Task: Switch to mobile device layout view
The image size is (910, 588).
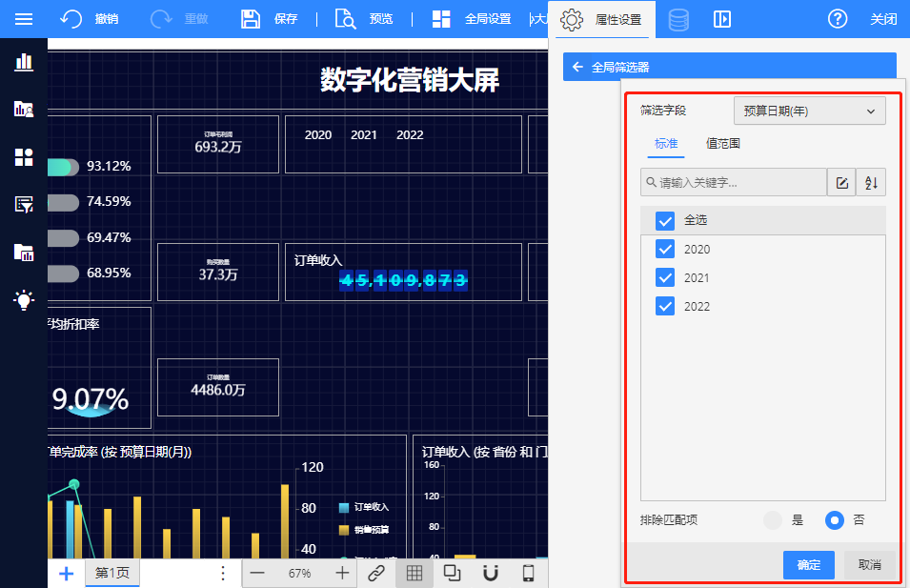Action: (529, 573)
